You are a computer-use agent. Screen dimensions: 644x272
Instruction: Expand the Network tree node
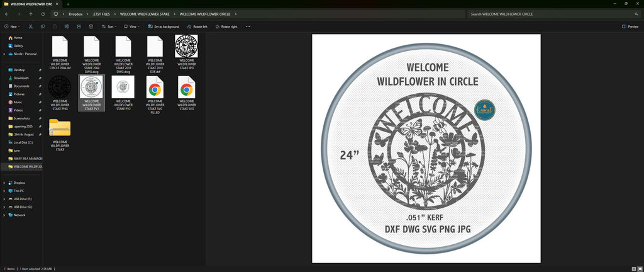tap(4, 215)
